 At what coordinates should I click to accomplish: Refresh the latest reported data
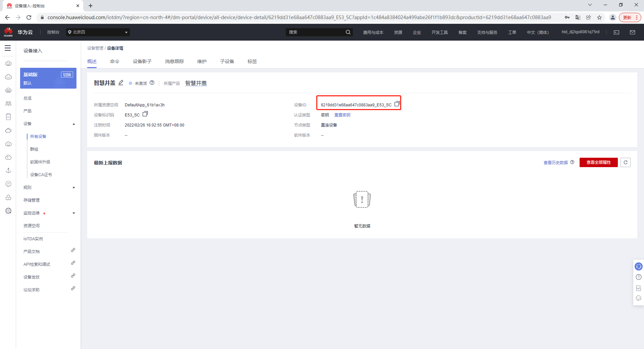pos(626,162)
